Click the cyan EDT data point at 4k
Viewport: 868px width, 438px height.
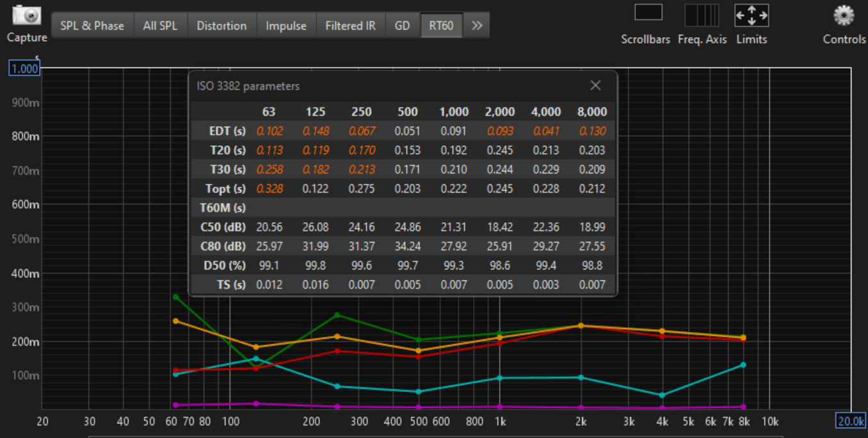pyautogui.click(x=662, y=395)
